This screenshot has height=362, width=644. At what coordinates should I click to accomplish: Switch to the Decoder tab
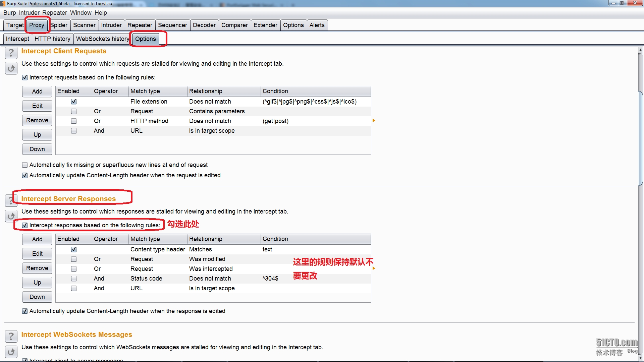(x=204, y=25)
